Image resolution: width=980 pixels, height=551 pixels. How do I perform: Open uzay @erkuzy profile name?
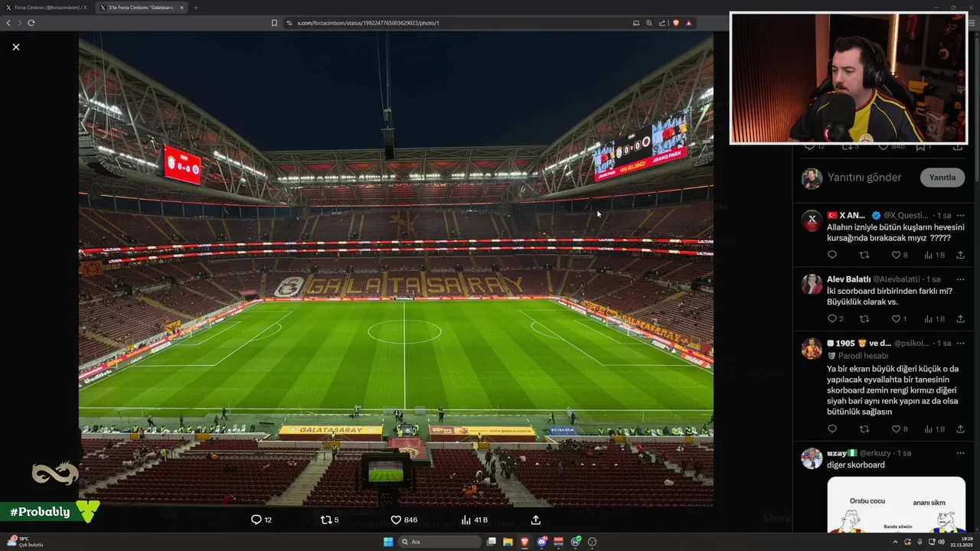[x=841, y=453]
